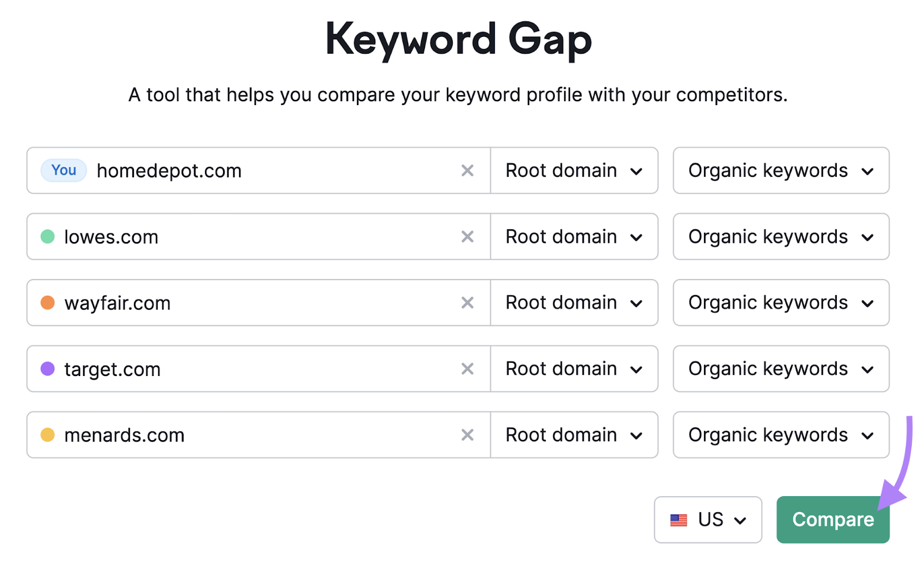The width and height of the screenshot is (924, 562).
Task: Open Root domain dropdown for homedepot.com
Action: pyautogui.click(x=573, y=170)
